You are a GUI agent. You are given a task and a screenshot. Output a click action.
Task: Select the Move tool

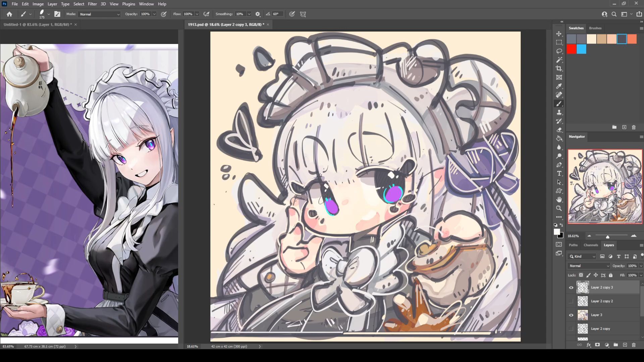point(559,34)
